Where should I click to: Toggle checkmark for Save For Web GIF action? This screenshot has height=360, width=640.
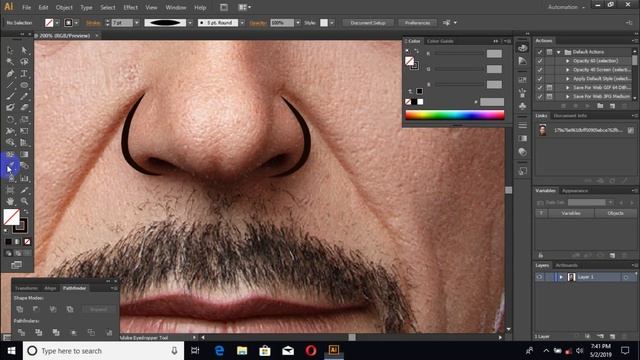540,88
